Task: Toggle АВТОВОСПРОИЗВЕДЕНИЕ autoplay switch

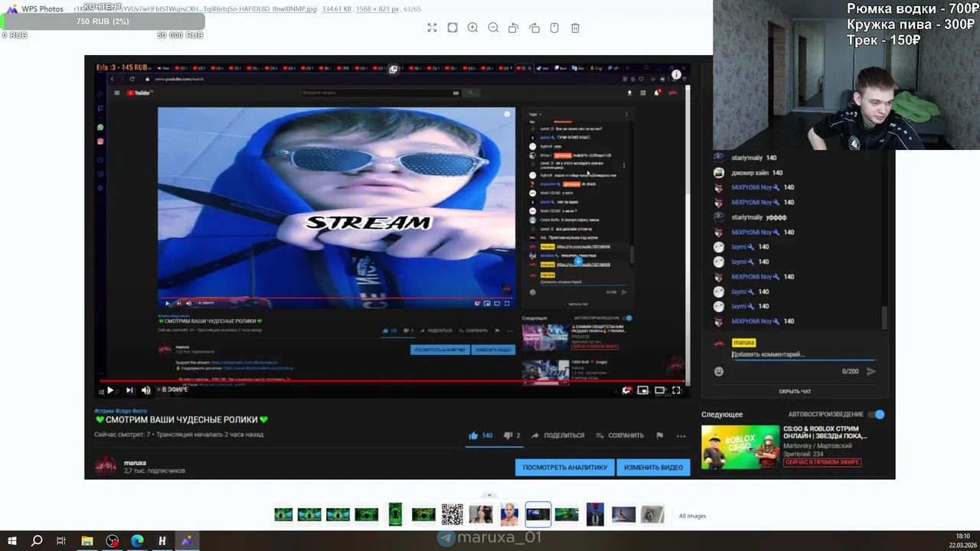Action: (877, 414)
